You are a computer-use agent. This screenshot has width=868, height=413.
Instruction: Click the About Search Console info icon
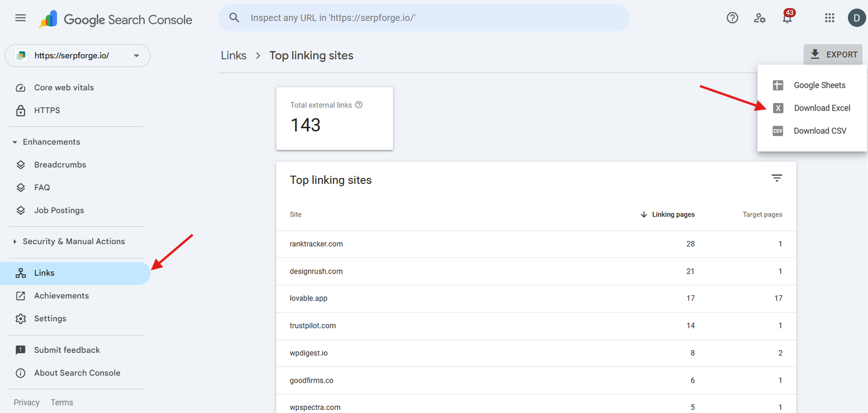pyautogui.click(x=21, y=373)
